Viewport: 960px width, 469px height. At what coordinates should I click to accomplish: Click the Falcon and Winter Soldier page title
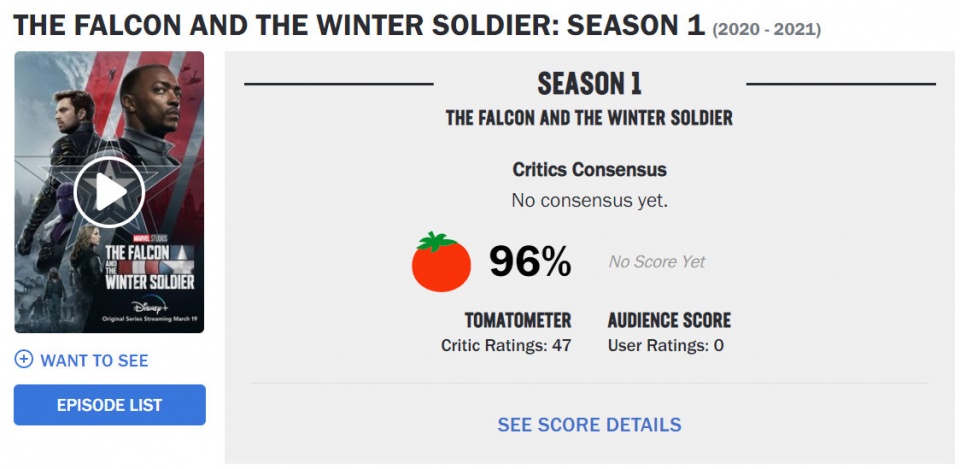[359, 25]
